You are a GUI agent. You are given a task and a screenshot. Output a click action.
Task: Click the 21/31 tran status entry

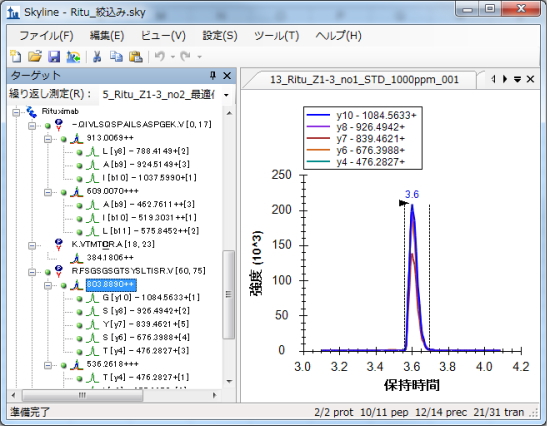(x=498, y=412)
